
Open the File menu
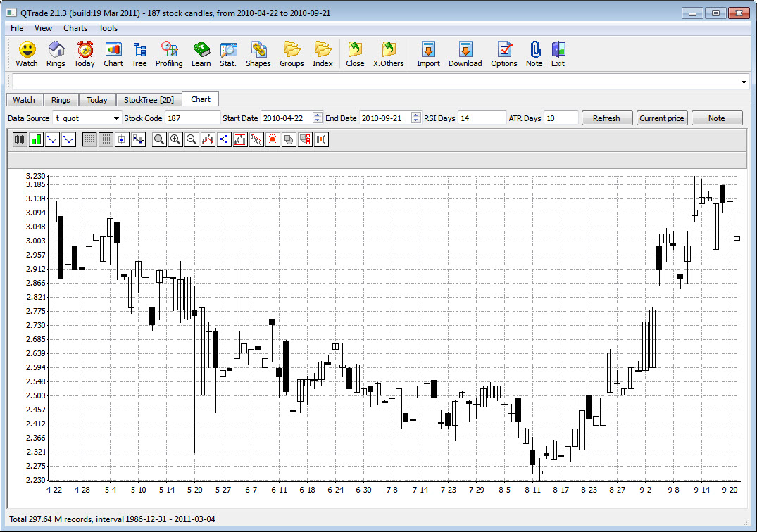point(17,28)
